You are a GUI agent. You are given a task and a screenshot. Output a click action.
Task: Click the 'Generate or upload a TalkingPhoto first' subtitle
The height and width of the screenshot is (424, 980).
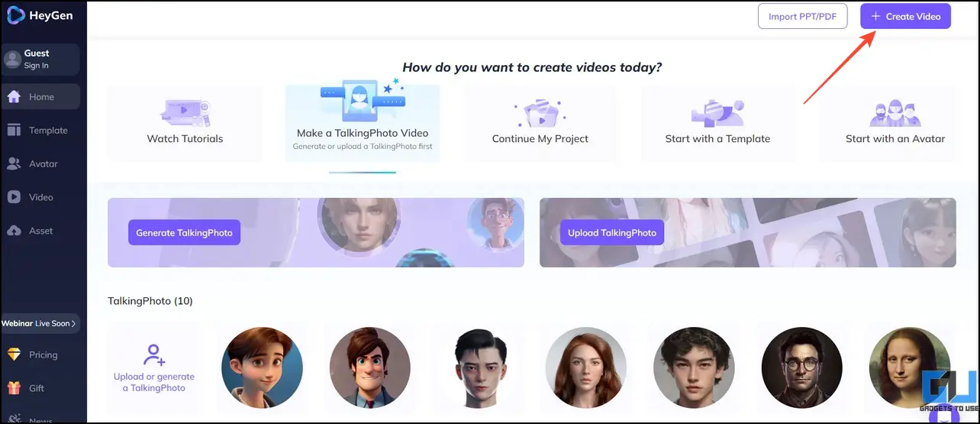(x=363, y=146)
